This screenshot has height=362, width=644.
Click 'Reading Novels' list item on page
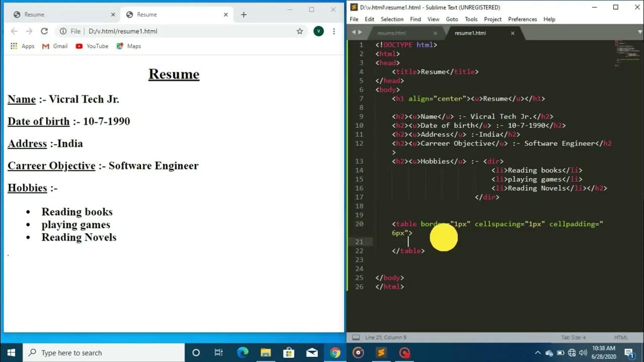pos(79,237)
